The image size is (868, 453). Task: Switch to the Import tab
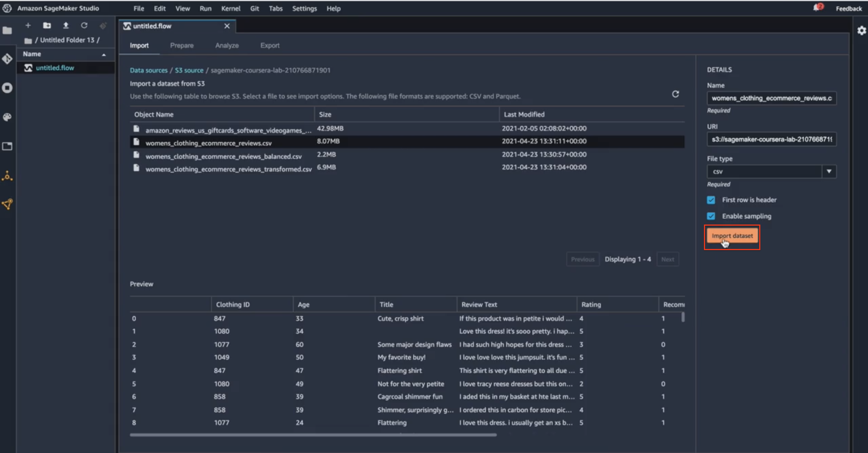click(x=139, y=45)
